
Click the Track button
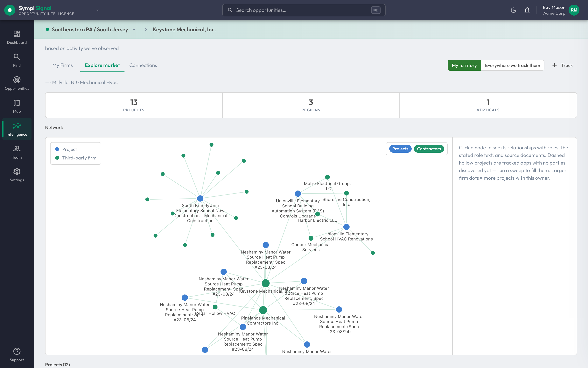click(x=563, y=65)
